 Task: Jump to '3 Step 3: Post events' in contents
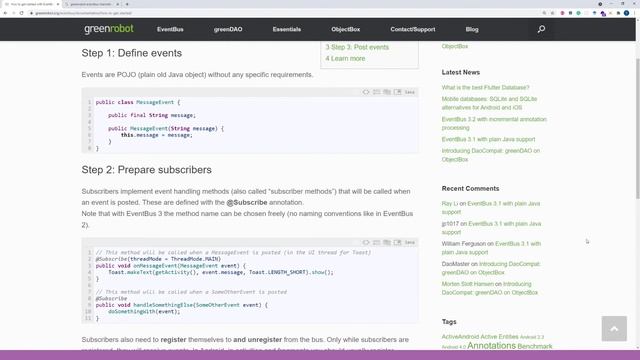click(x=357, y=47)
